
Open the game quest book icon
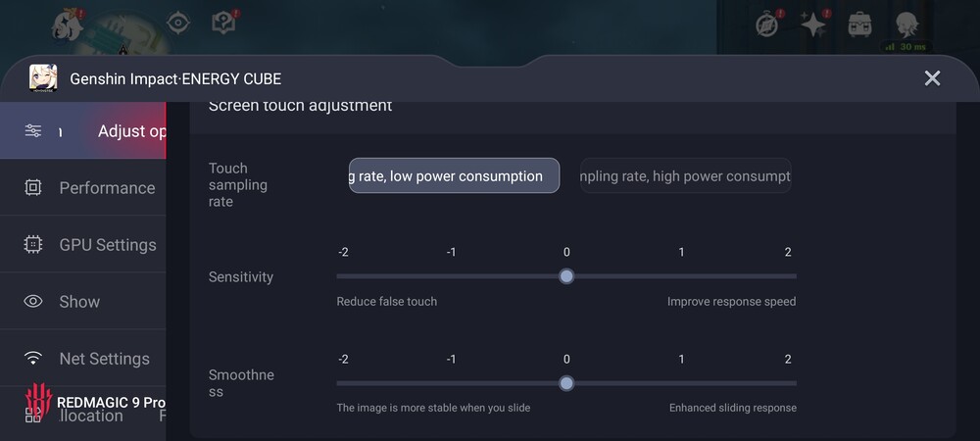coord(224,24)
